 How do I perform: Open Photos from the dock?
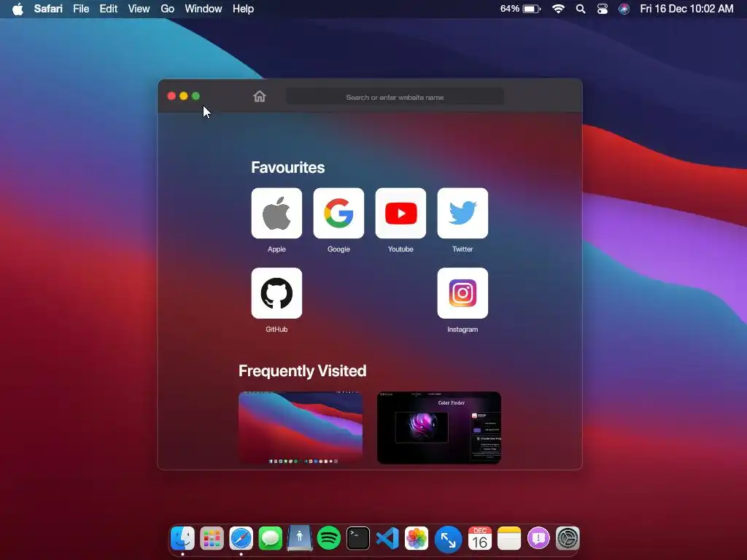tap(417, 538)
